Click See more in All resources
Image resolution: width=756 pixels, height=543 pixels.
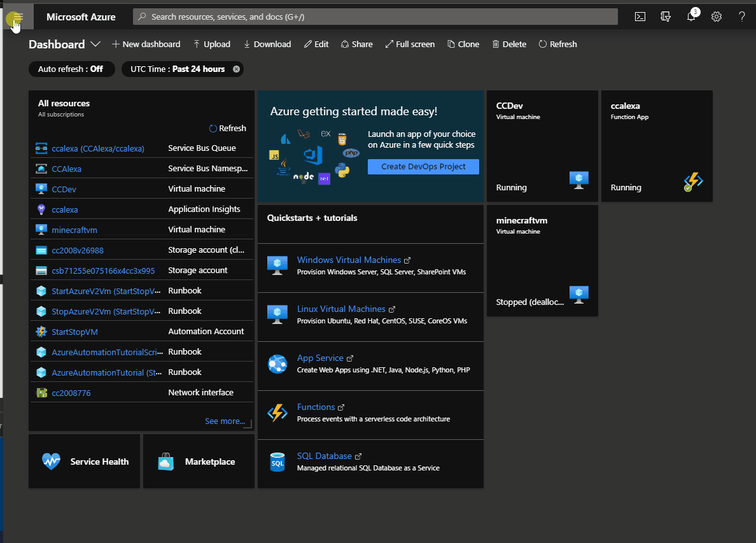[x=225, y=421]
